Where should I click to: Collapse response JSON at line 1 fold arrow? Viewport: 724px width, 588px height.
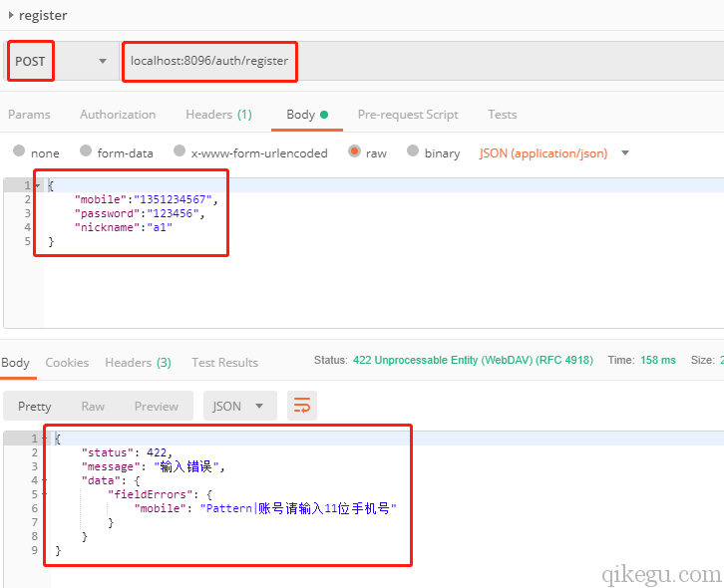(x=44, y=439)
